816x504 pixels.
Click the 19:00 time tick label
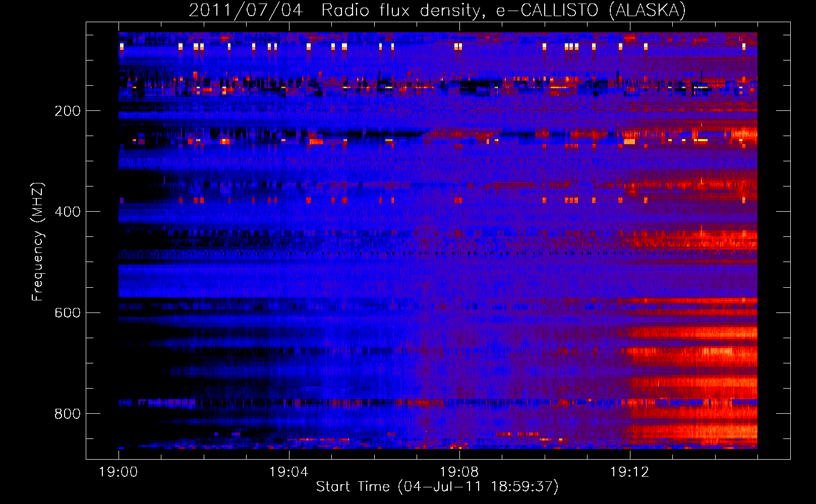pos(119,472)
